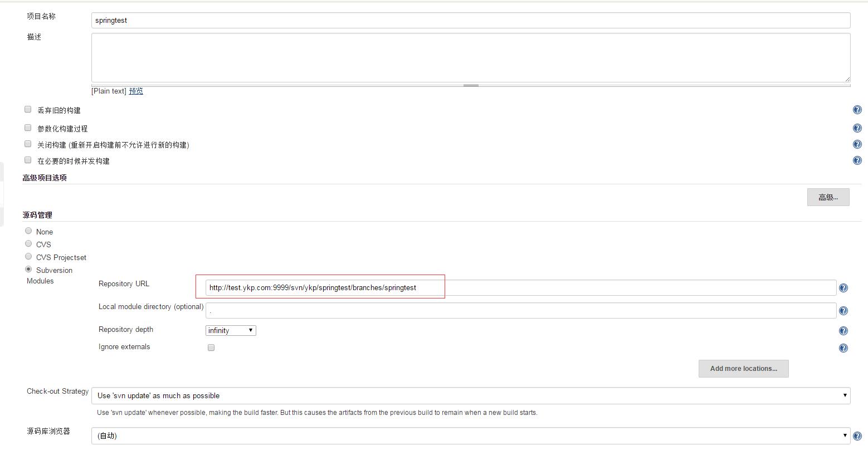
Task: Grab description textarea resize handle
Action: pyautogui.click(x=471, y=85)
